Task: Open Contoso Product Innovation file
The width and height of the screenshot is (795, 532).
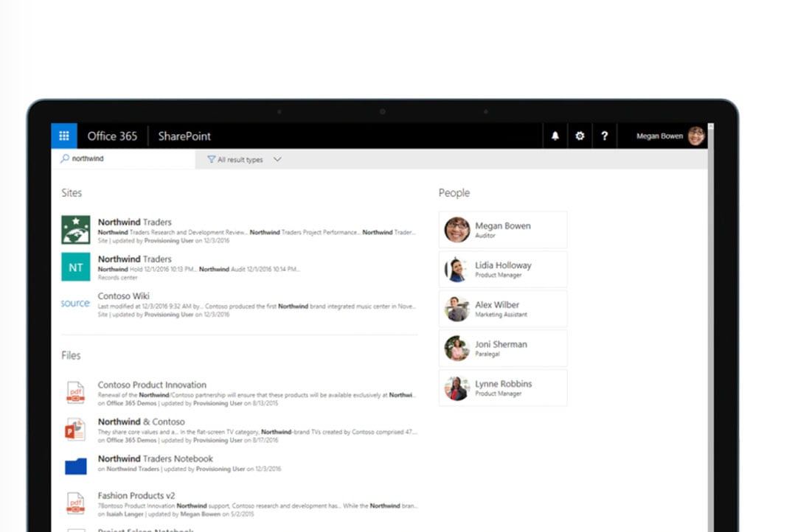Action: click(152, 385)
